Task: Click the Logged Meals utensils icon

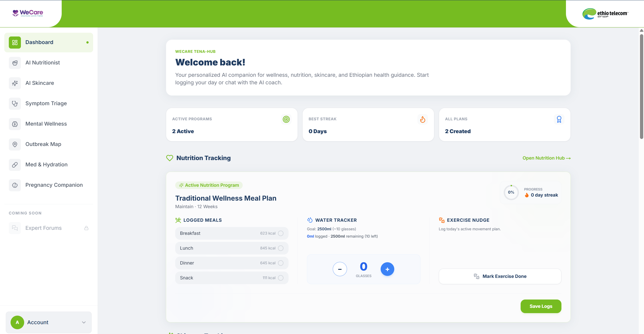Action: click(178, 220)
